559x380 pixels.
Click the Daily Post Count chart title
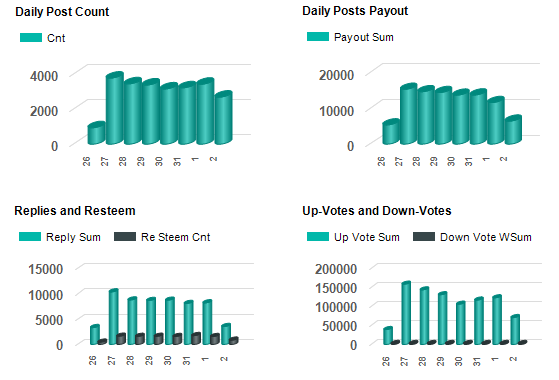[62, 12]
